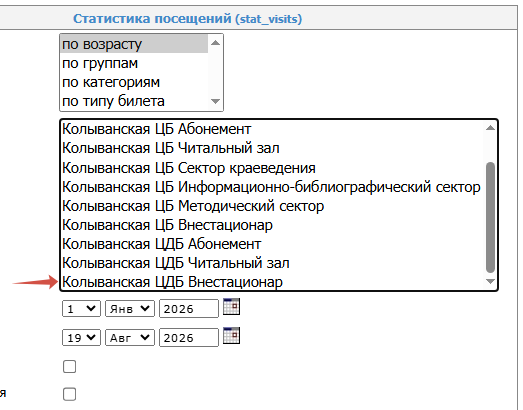Click the down arrow of the library list scrollbar
The image size is (523, 410).
click(490, 282)
